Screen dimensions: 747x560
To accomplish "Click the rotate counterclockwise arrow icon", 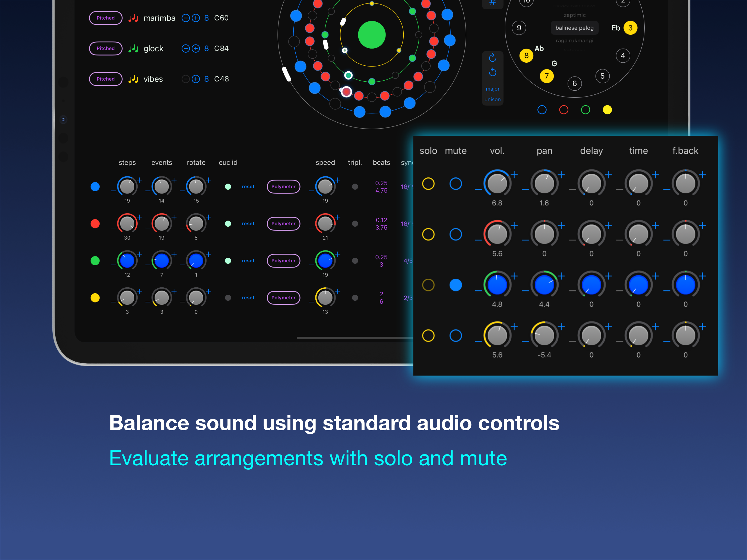I will (492, 72).
